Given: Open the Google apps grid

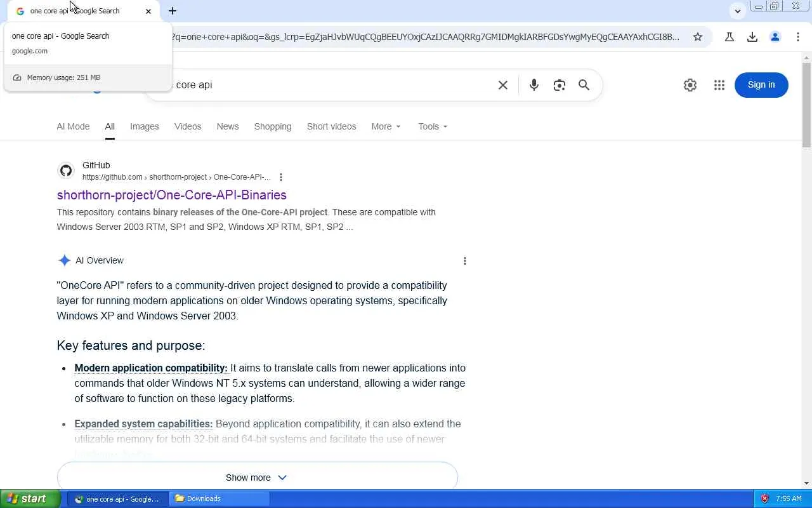Looking at the screenshot, I should click(x=719, y=85).
